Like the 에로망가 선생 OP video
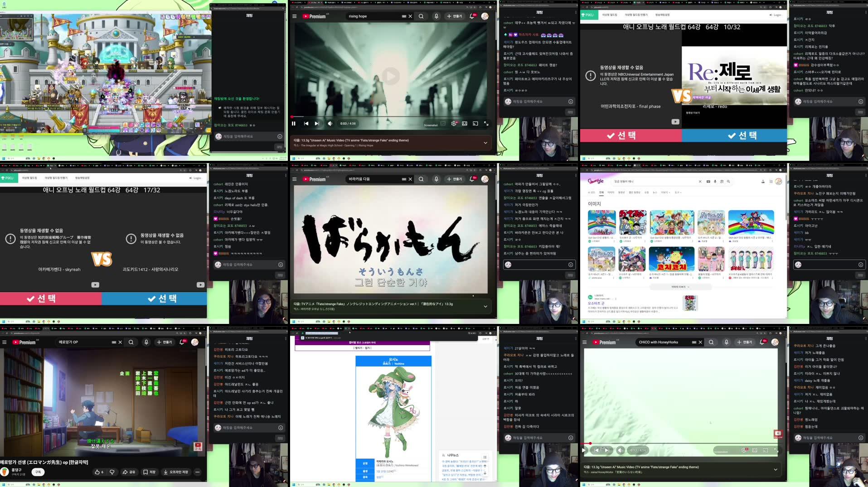The width and height of the screenshot is (868, 487). pyautogui.click(x=98, y=472)
